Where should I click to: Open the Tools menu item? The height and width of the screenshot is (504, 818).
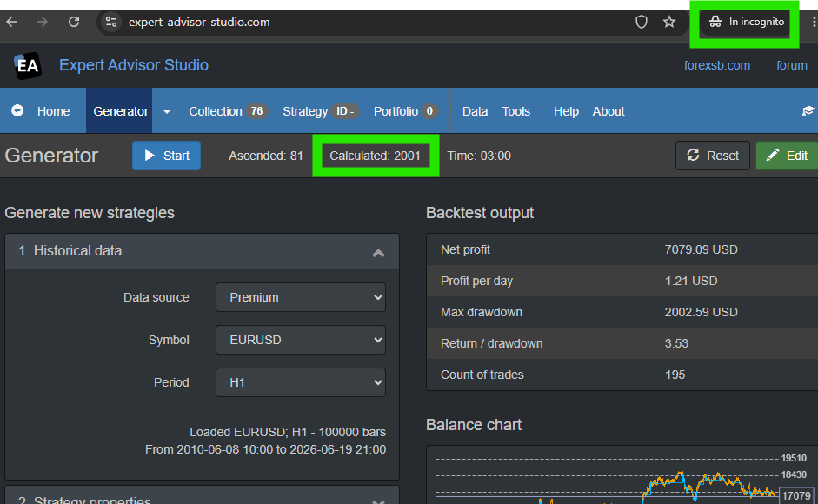pos(516,111)
